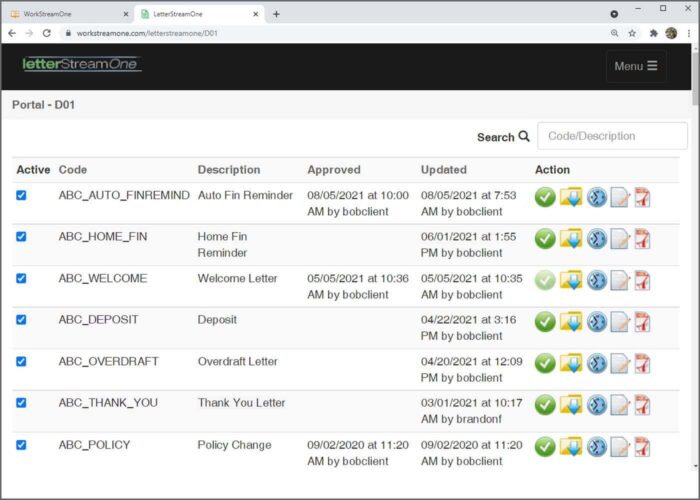This screenshot has width=700, height=500.
Task: Click the Approved column header
Action: coord(334,170)
